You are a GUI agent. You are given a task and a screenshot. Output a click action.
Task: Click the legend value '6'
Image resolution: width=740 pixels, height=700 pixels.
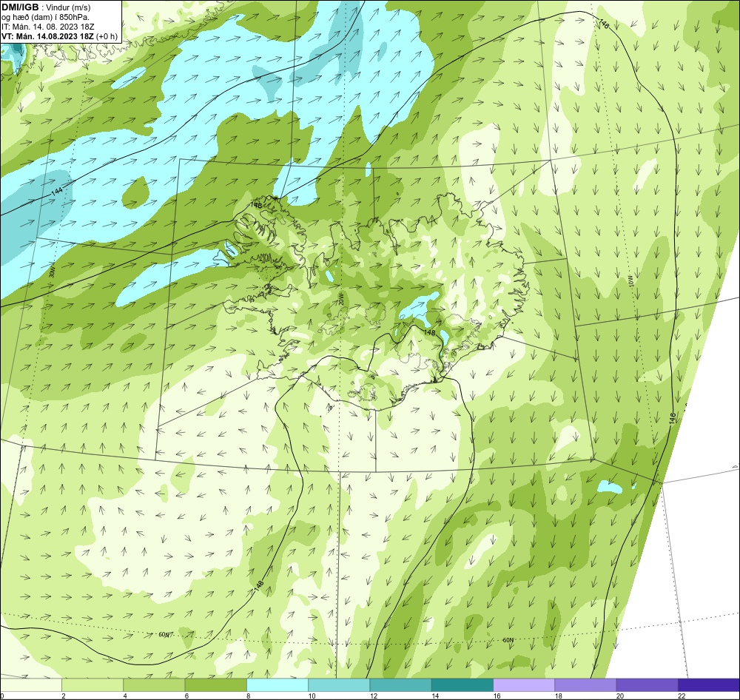click(187, 696)
